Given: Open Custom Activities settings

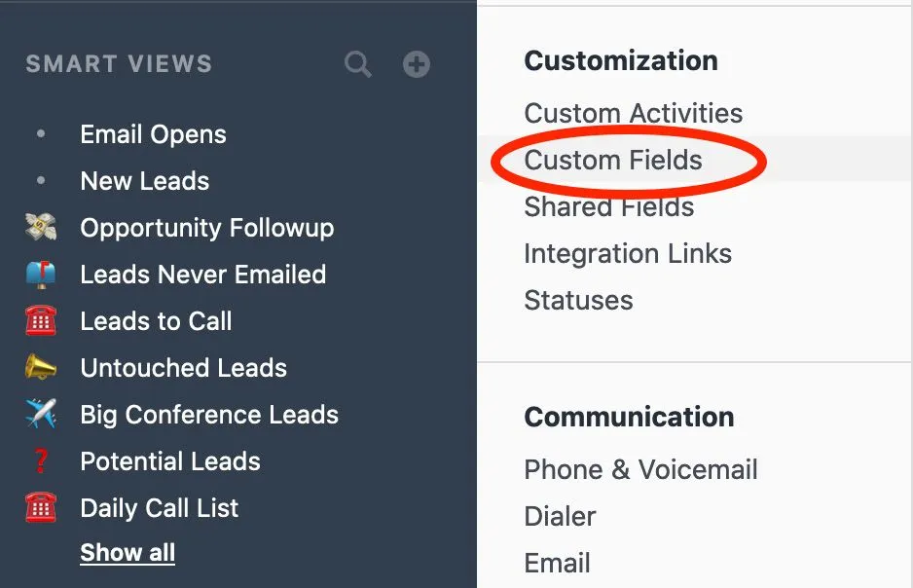Looking at the screenshot, I should point(633,113).
